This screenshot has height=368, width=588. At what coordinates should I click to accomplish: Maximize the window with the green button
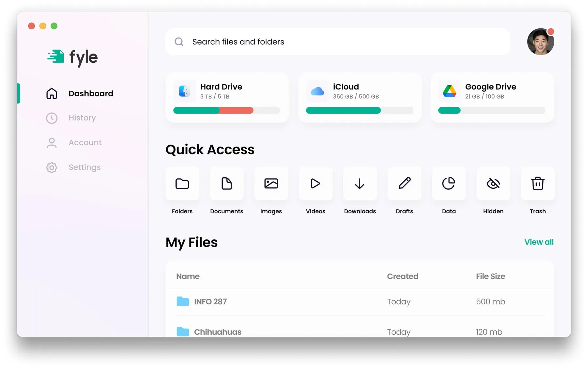pos(54,26)
